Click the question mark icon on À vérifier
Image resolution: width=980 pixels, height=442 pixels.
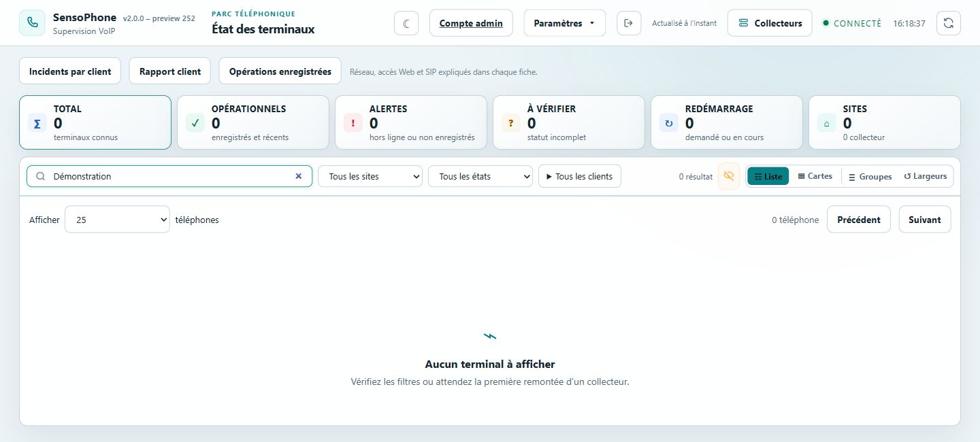point(510,123)
